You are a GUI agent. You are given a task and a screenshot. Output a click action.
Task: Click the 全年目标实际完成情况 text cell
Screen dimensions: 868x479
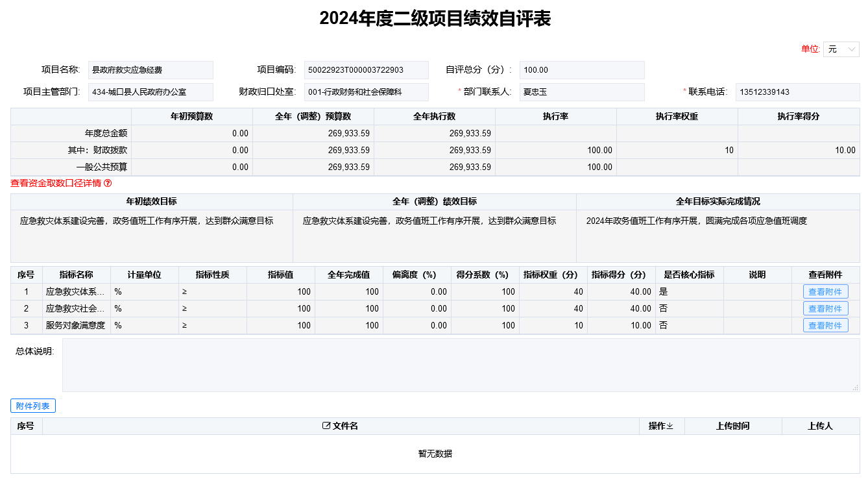click(717, 236)
